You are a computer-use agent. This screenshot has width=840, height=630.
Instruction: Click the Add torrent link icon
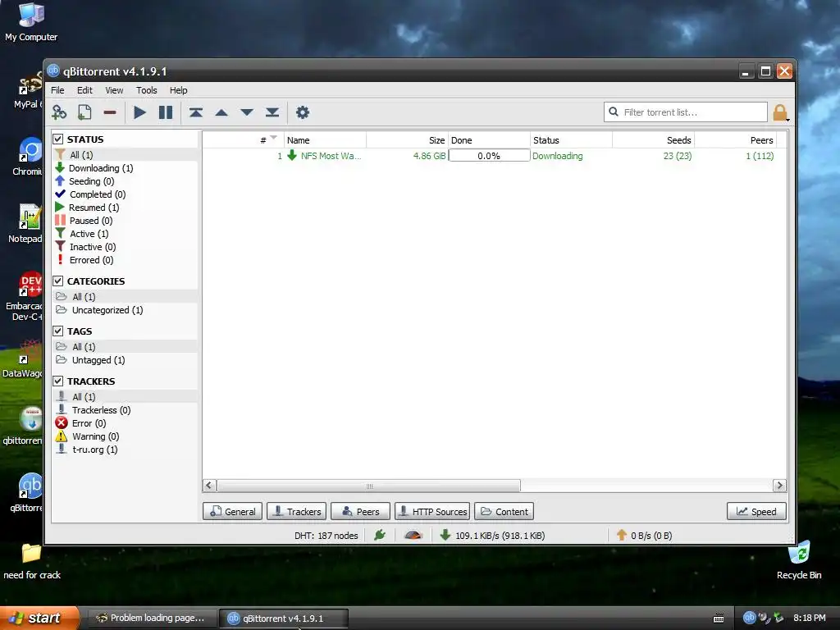[59, 112]
